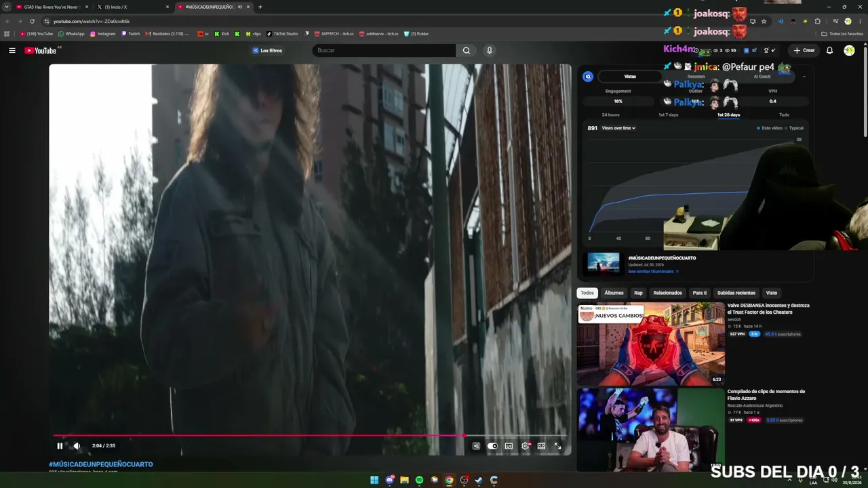
Task: Click the address bar URL
Action: pos(92,21)
